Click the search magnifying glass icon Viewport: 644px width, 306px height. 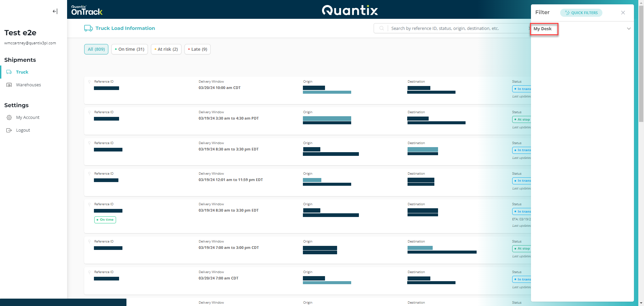[381, 28]
